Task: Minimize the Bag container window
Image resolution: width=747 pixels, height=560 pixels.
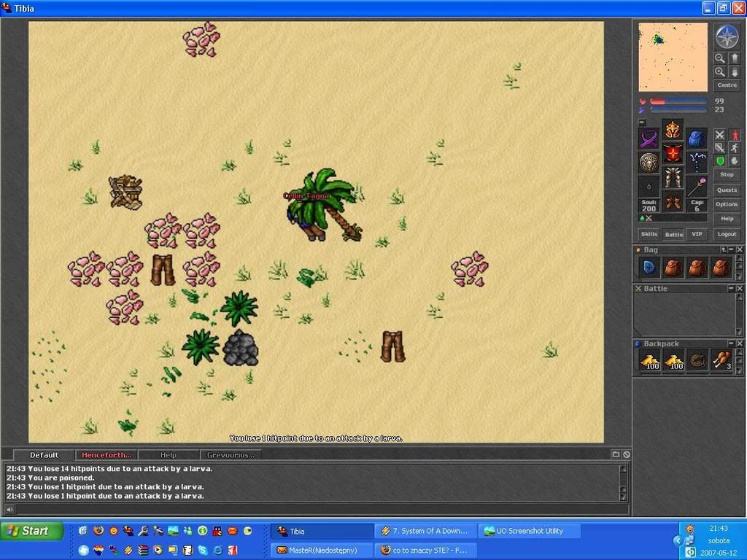Action: (731, 249)
